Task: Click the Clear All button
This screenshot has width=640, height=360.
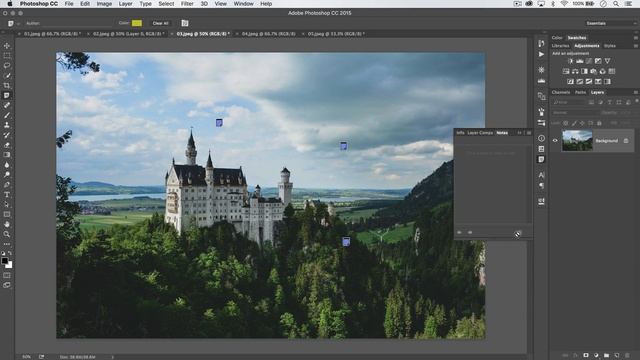Action: pos(160,23)
